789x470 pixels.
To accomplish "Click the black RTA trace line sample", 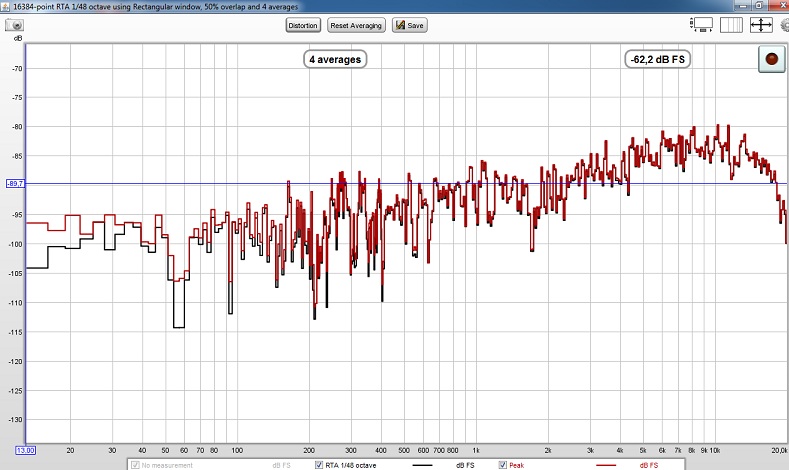I will point(422,465).
